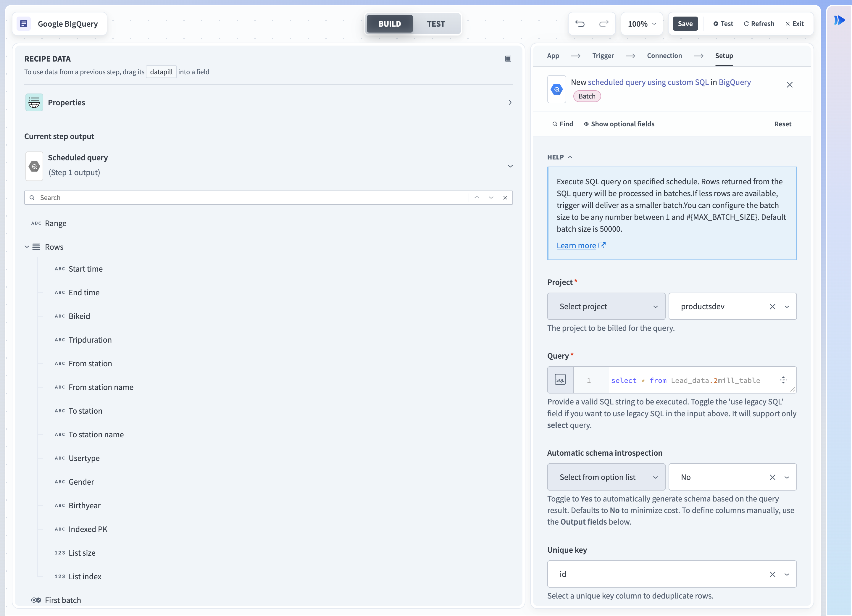The width and height of the screenshot is (852, 616).
Task: Open the Select project mode dropdown
Action: point(606,306)
